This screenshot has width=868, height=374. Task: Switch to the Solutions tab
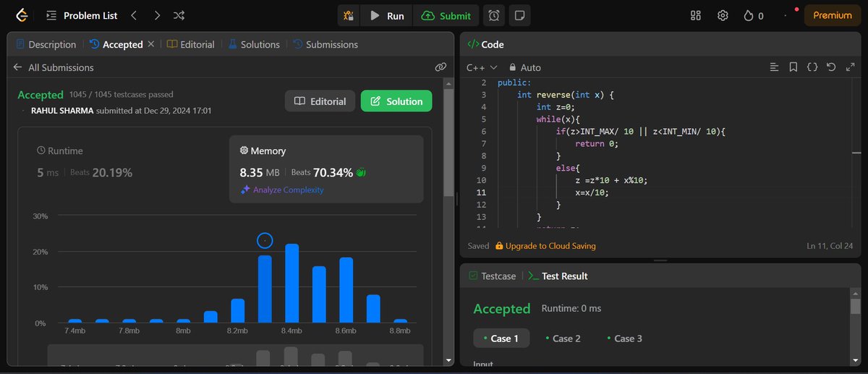tap(254, 44)
